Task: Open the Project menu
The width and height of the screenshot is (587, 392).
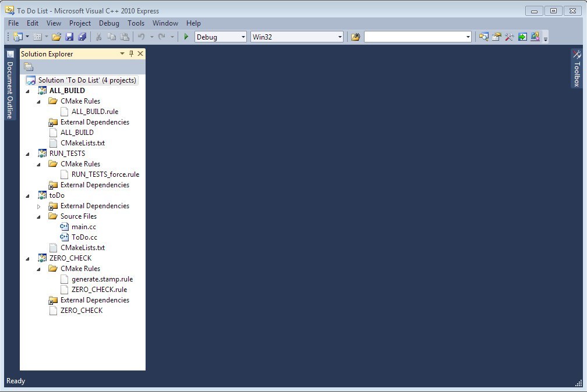Action: [80, 23]
